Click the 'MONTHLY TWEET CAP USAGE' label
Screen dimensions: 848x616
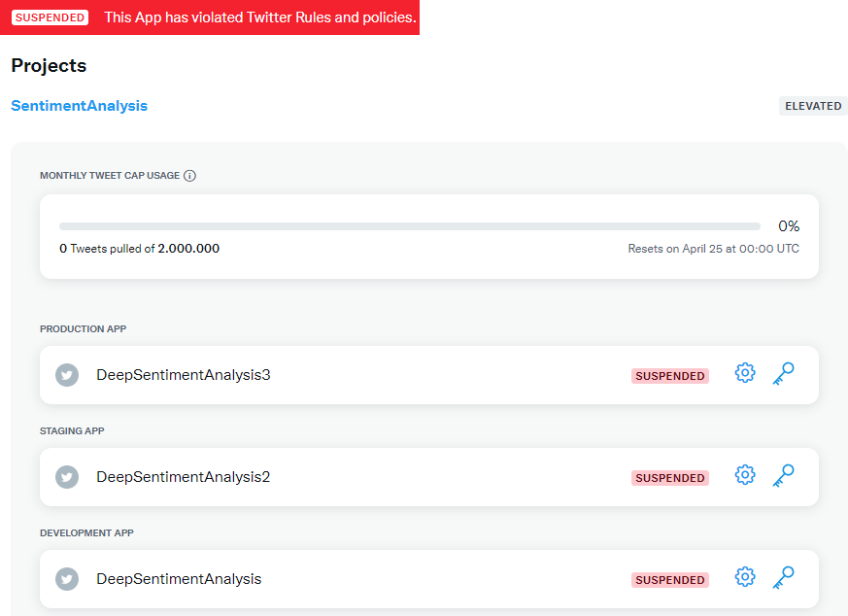[110, 175]
